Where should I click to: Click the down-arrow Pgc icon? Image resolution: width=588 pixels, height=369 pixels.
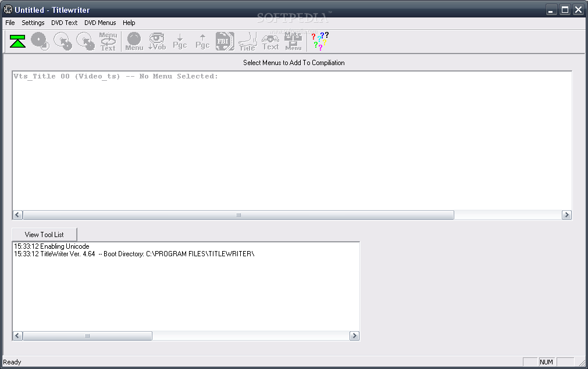click(180, 41)
